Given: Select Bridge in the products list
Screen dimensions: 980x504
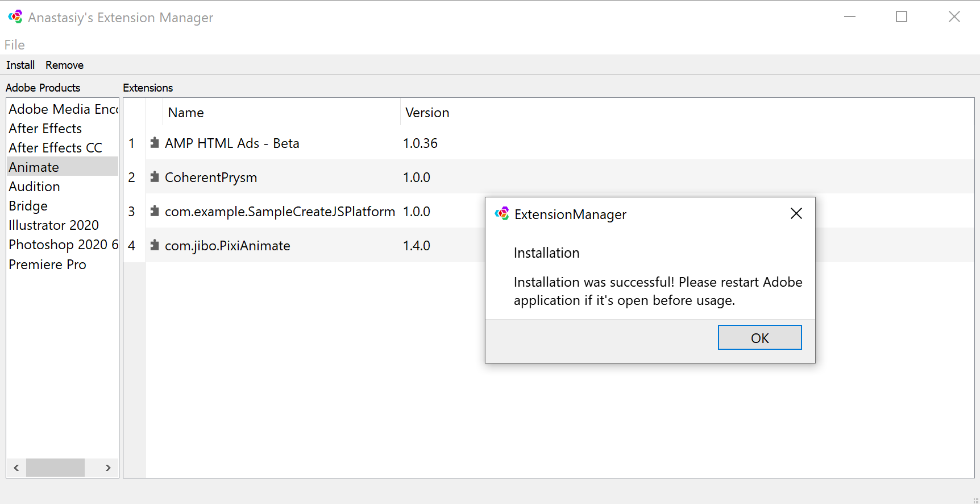Looking at the screenshot, I should pyautogui.click(x=63, y=205).
